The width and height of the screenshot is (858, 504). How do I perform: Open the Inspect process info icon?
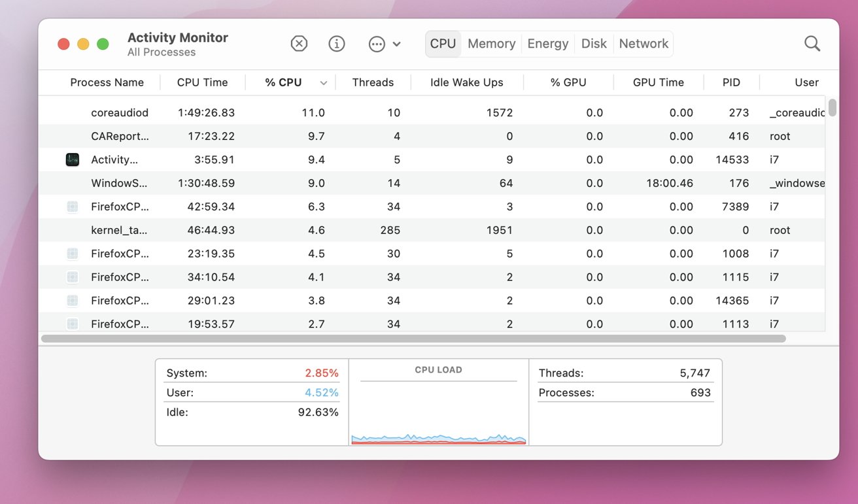[336, 43]
